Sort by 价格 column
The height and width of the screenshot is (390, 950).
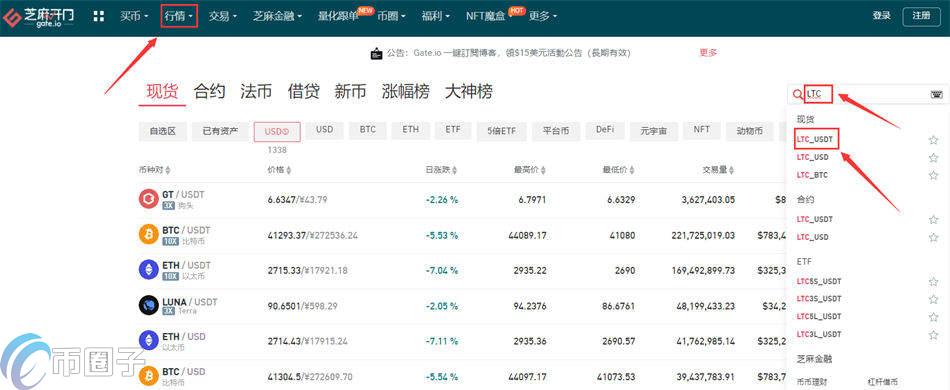279,170
